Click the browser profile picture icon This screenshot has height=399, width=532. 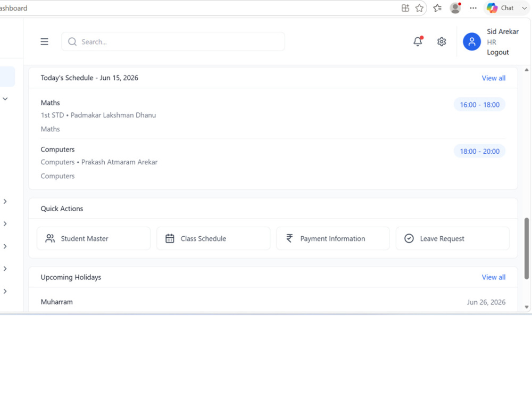coord(455,8)
